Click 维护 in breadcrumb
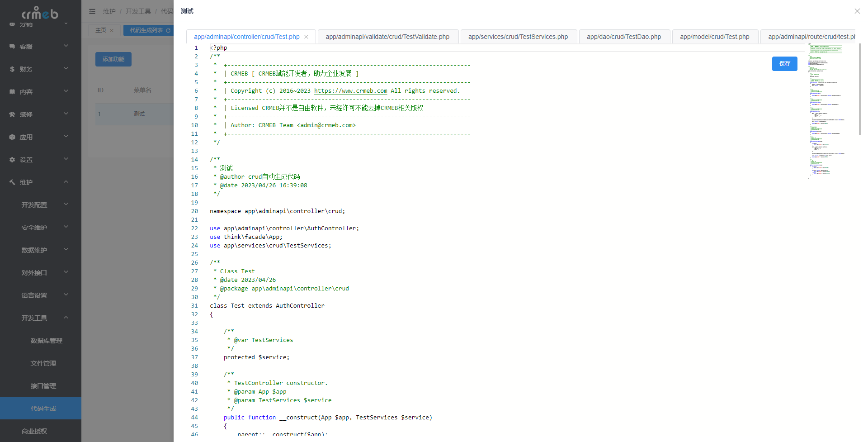868x442 pixels. [x=109, y=11]
